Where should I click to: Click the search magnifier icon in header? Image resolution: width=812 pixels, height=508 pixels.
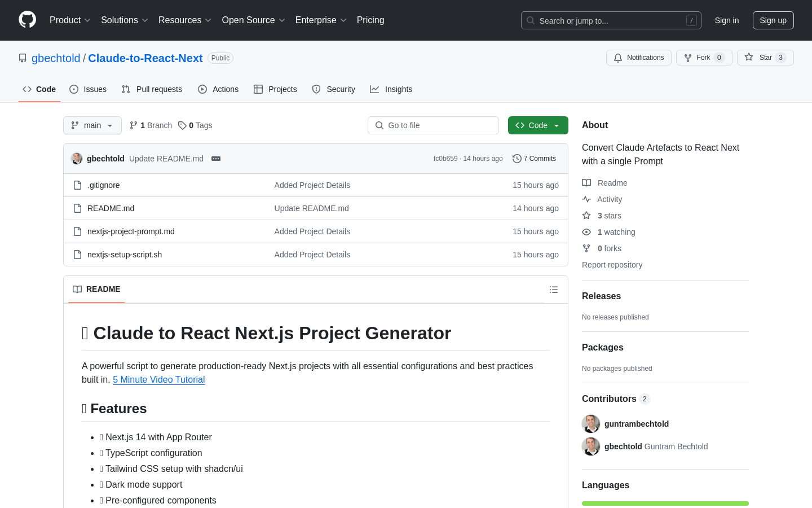tap(531, 20)
